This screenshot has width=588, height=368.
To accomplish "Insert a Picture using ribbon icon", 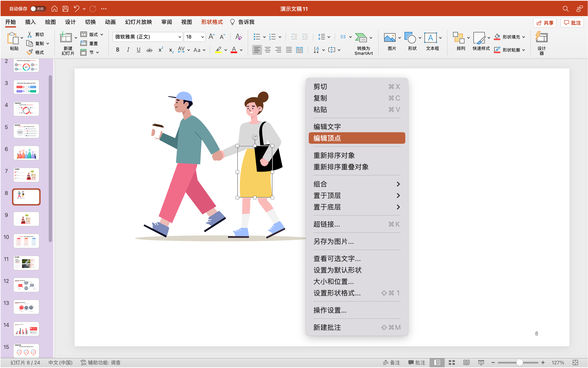I will [390, 38].
